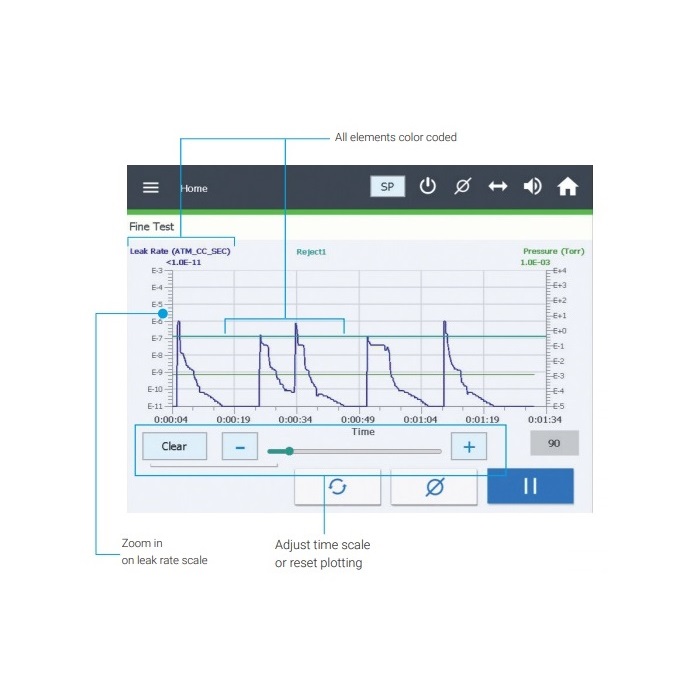This screenshot has height=700, width=700.
Task: Click the Leak Rate (ATM_CC_SEC) axis label
Action: [x=180, y=251]
